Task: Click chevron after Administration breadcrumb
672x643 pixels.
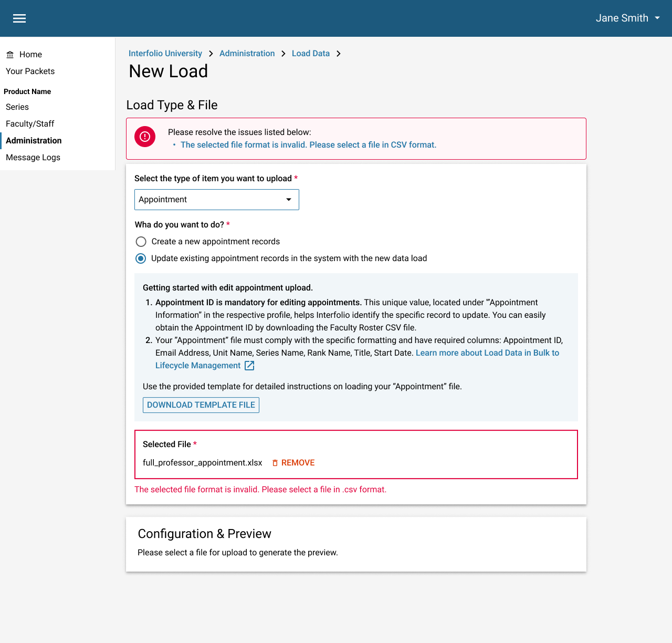Action: [283, 54]
